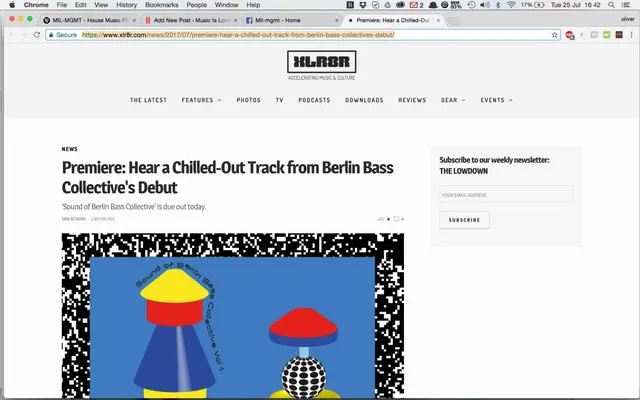Click the article author name
The image size is (640, 400).
73,219
